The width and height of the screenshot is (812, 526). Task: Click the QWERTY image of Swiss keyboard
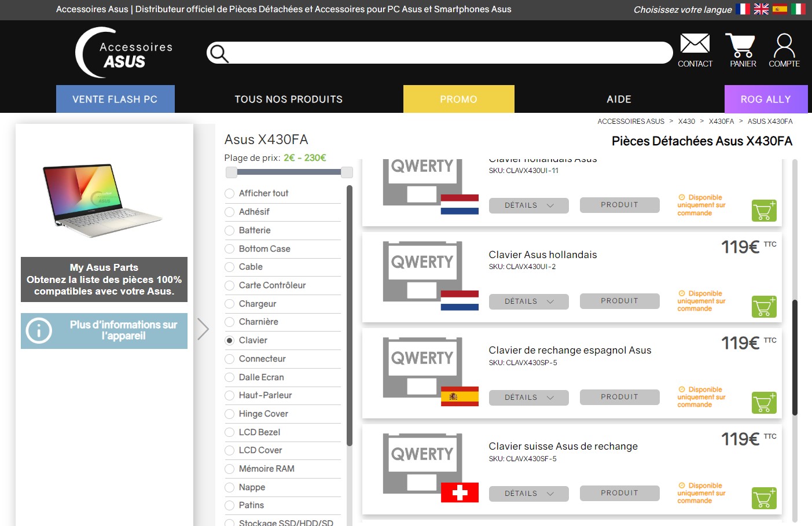[x=431, y=468]
